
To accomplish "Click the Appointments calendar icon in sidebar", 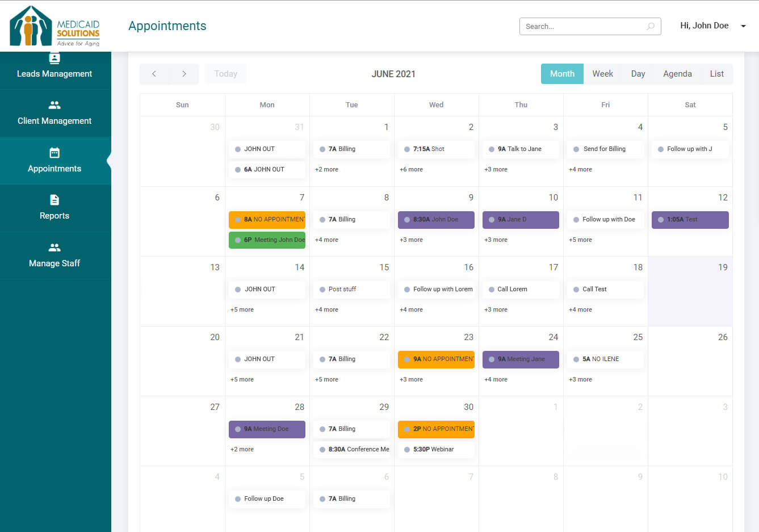I will pyautogui.click(x=54, y=153).
